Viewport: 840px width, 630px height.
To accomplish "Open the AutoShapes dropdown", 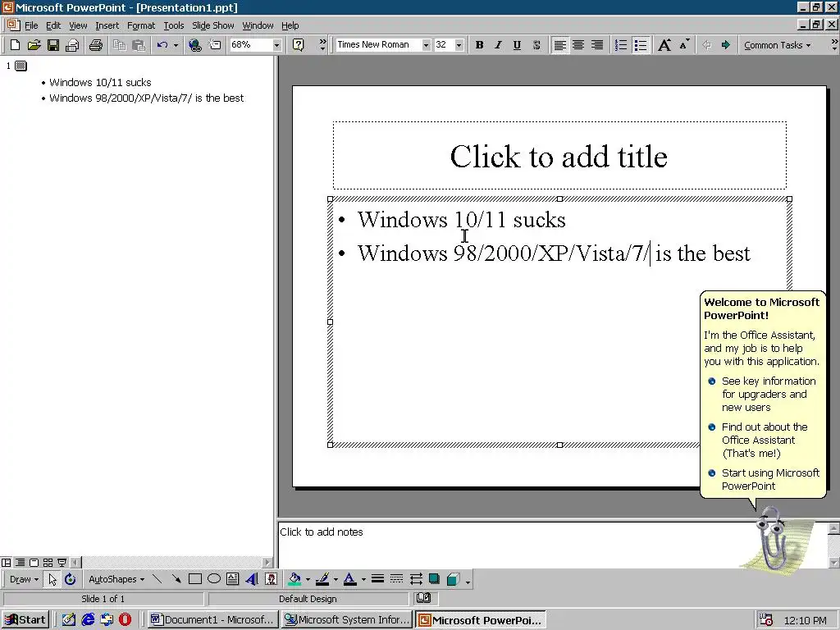I will tap(116, 579).
